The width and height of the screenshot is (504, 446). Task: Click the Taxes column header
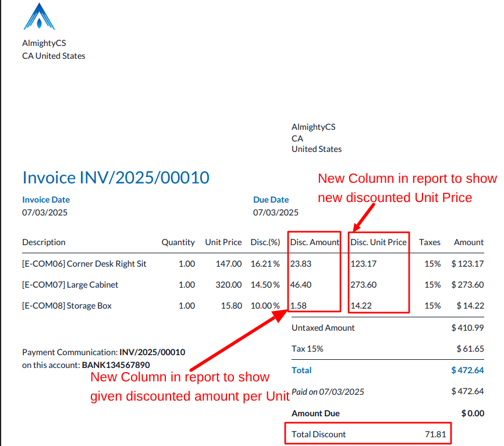[x=430, y=242]
